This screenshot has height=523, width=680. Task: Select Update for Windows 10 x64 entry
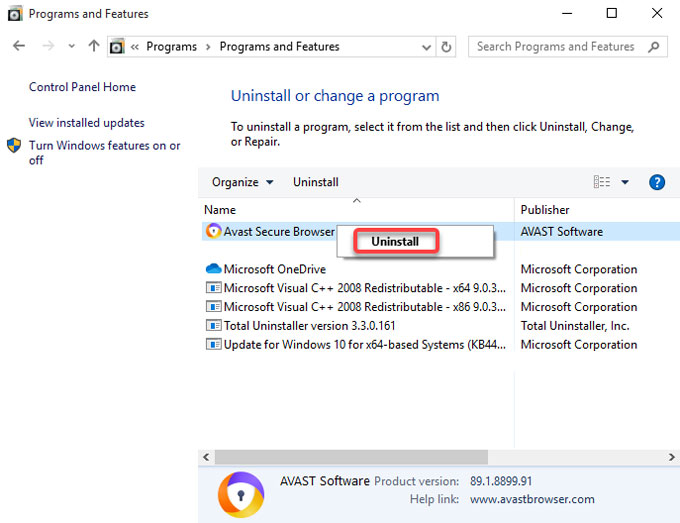point(365,345)
